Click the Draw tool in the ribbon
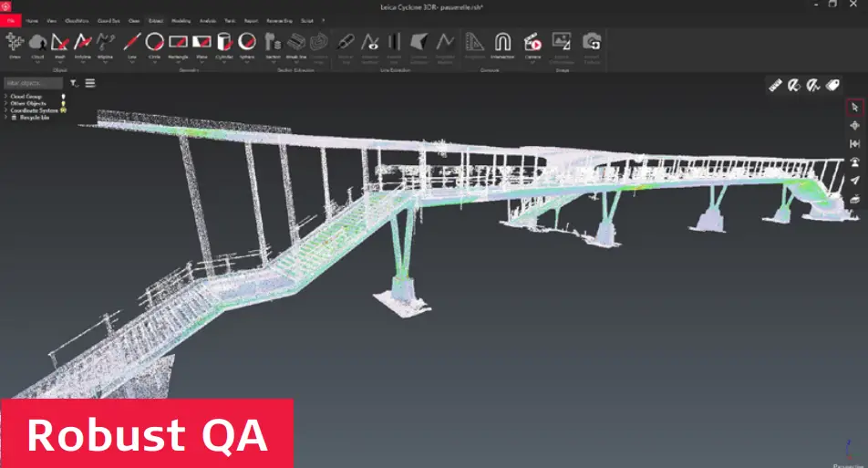The height and width of the screenshot is (468, 868). tap(15, 46)
